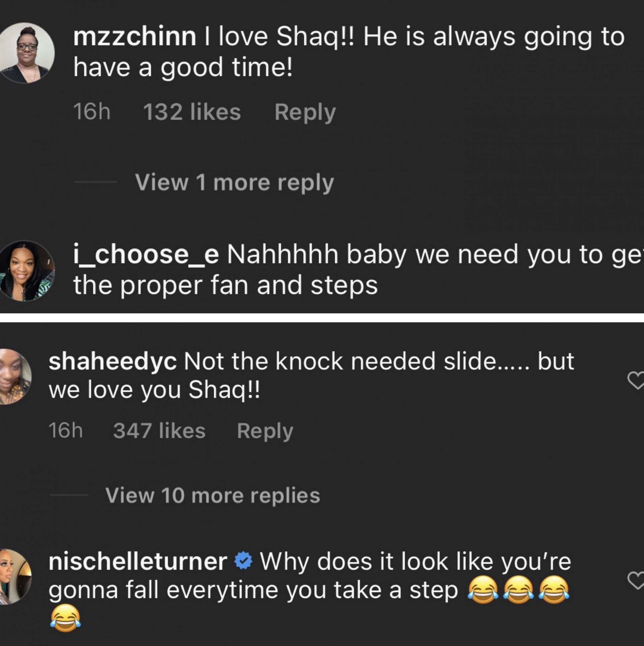Viewport: 644px width, 646px height.
Task: Expand "View 1 more reply" thread
Action: pos(234,182)
